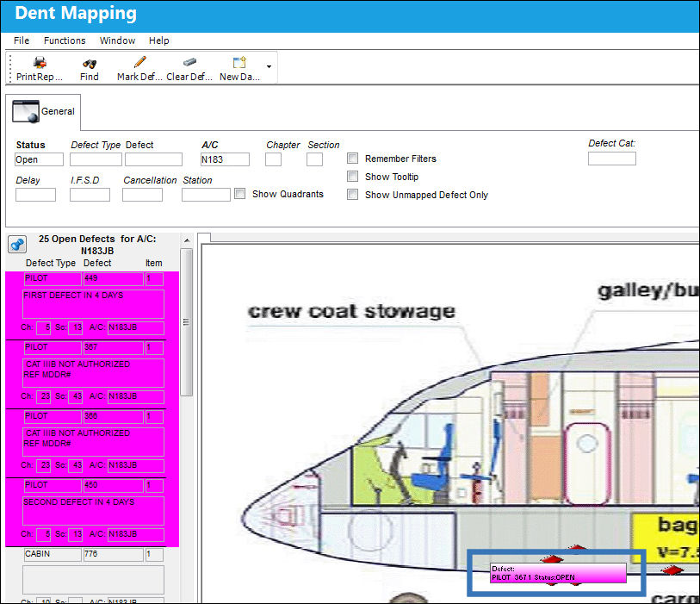Click the New Da... toolbar icon
The width and height of the screenshot is (700, 604).
click(x=239, y=62)
